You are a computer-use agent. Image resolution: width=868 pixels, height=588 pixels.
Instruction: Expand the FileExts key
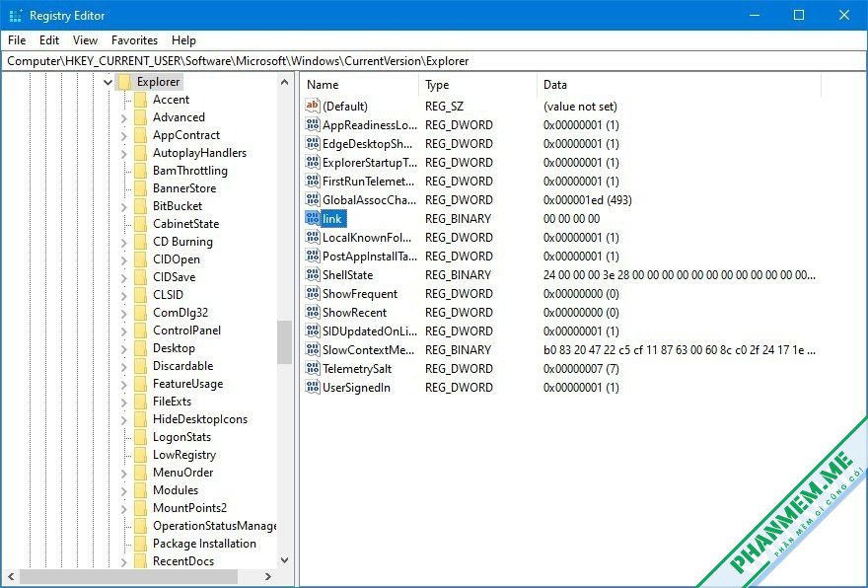coord(124,402)
